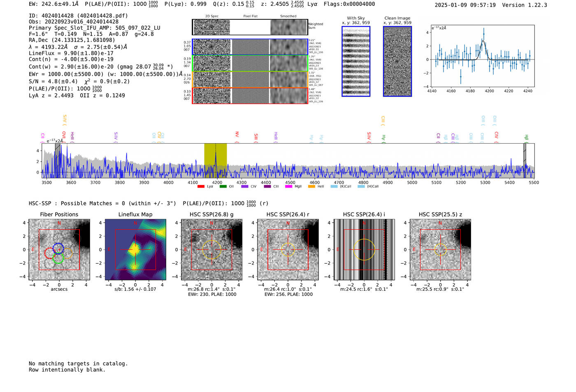576x392 pixels.
Task: Click the 'Obs: 20220923v016_4024014428' line
Action: [x=74, y=22]
